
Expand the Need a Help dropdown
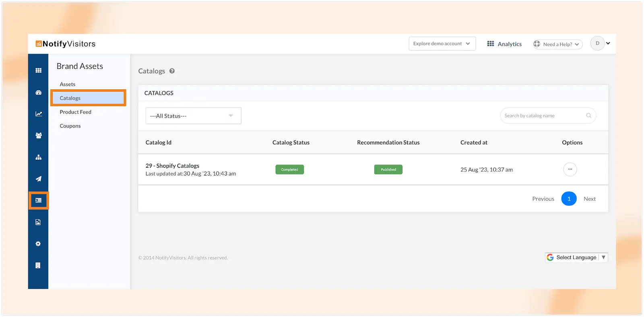click(558, 44)
